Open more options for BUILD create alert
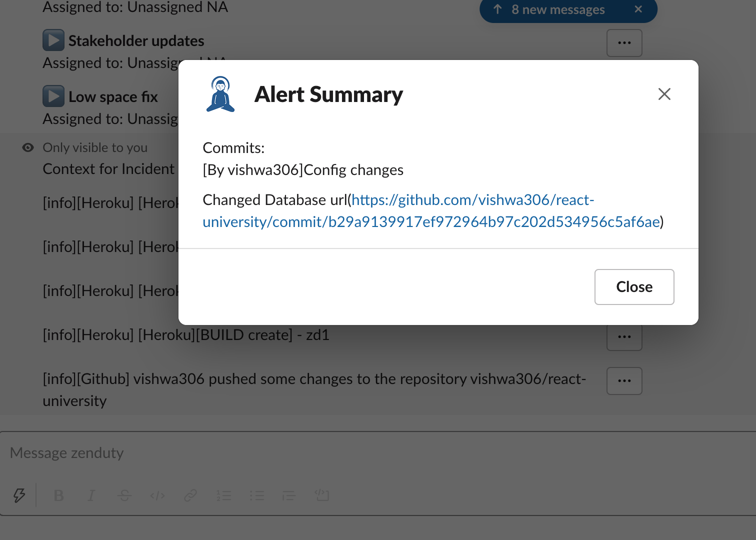Viewport: 756px width, 540px height. pyautogui.click(x=624, y=337)
